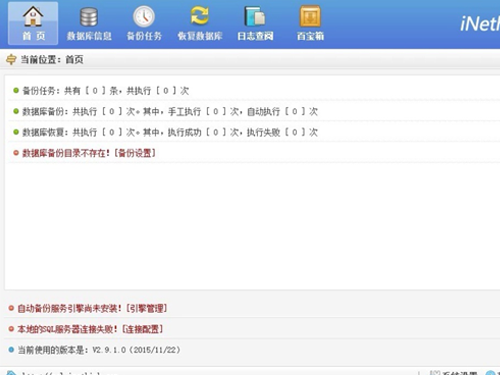Screen dimensions: 500x375
Task: Select the 备份任务 statistics row
Action: [254, 90]
